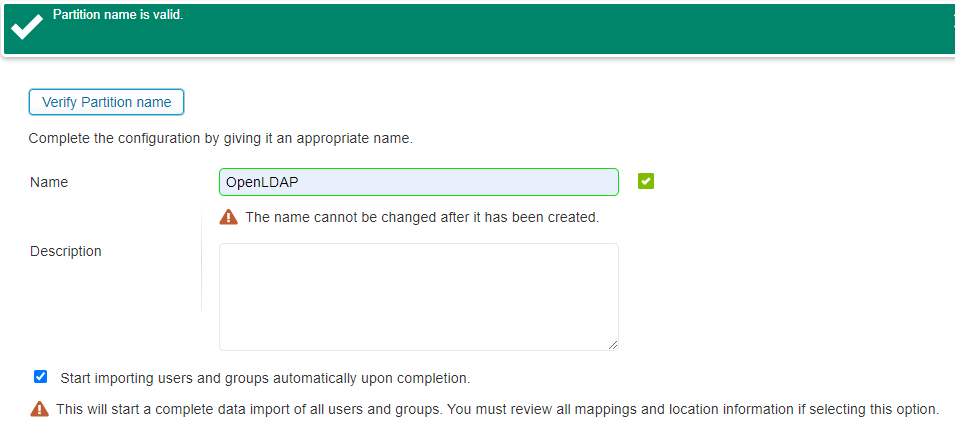The image size is (955, 438).
Task: Click the 'Name' field label
Action: coord(49,182)
